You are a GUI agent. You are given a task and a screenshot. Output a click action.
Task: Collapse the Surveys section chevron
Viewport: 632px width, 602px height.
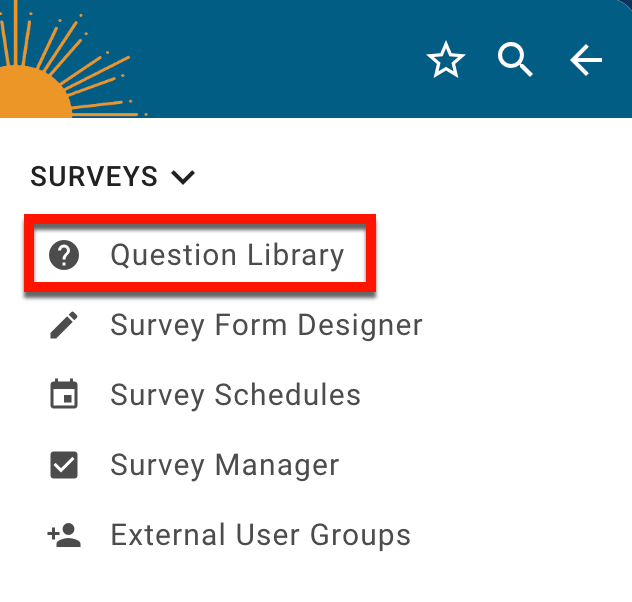(183, 178)
